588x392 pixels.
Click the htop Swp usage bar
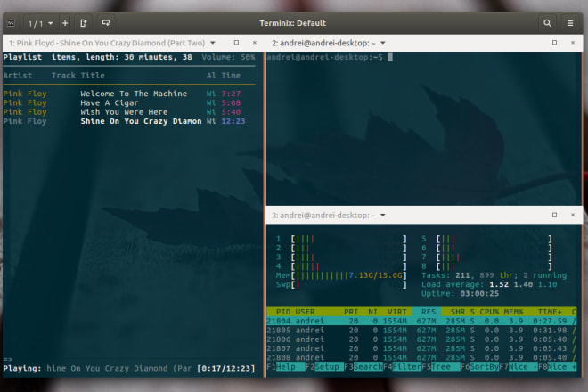click(341, 285)
